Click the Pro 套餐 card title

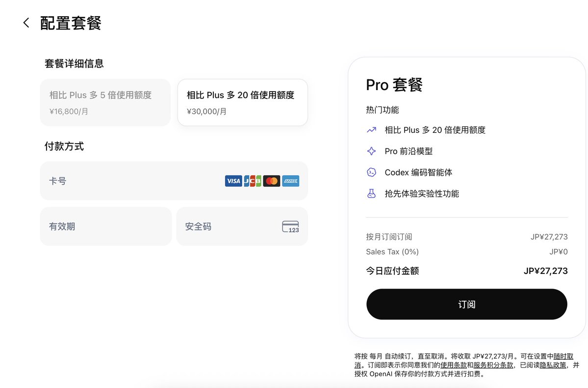[394, 85]
